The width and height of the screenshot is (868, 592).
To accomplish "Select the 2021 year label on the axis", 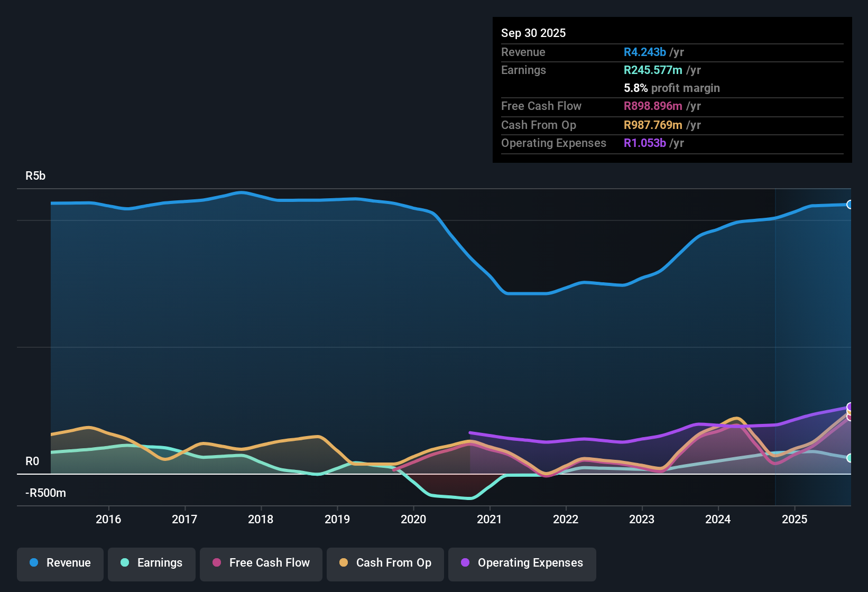I will [x=490, y=519].
